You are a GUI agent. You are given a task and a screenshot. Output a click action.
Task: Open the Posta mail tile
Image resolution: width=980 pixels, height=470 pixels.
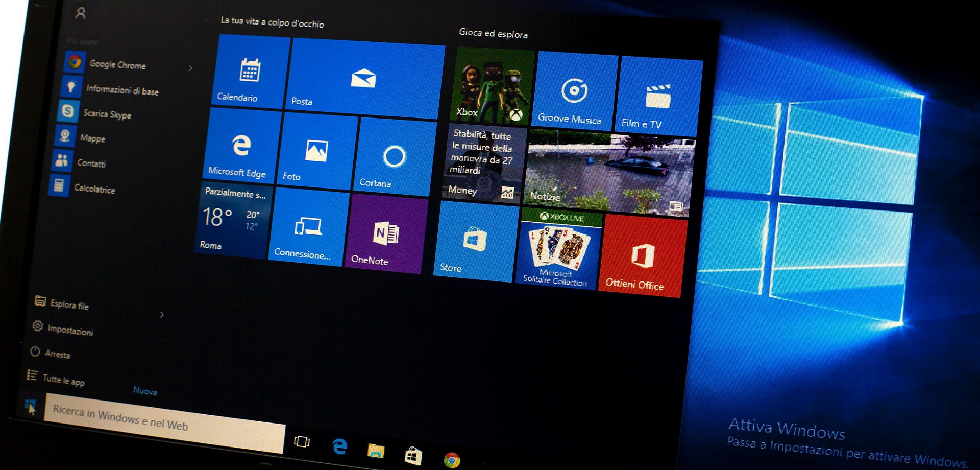pos(365,78)
